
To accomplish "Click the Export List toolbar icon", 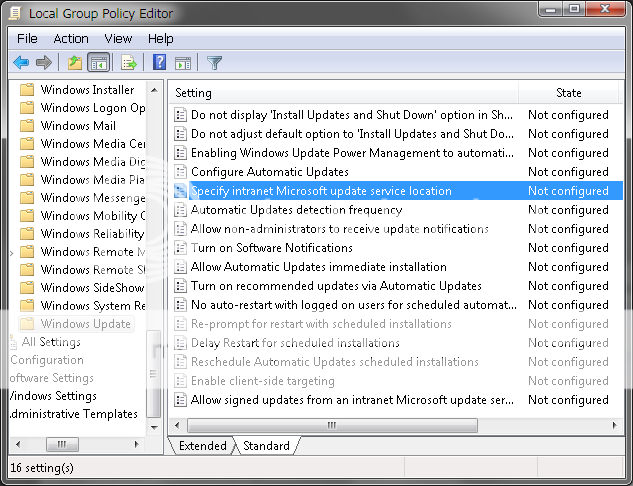I will coord(129,63).
